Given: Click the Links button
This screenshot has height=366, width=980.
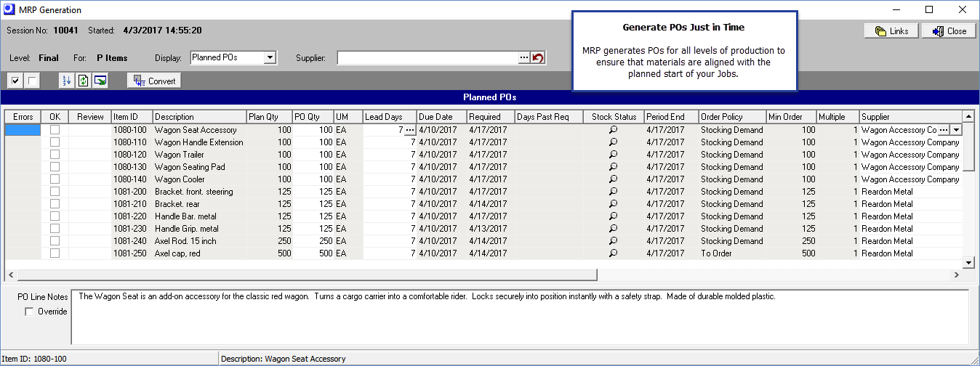Looking at the screenshot, I should 891,30.
